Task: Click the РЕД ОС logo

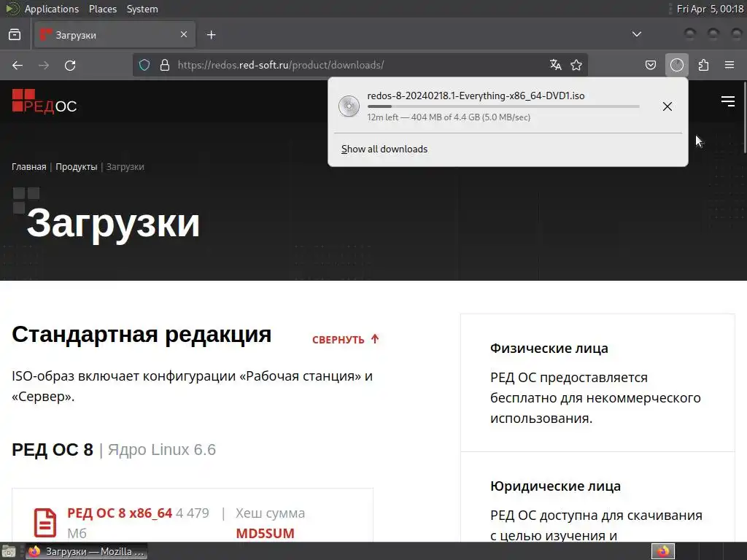Action: (x=44, y=101)
